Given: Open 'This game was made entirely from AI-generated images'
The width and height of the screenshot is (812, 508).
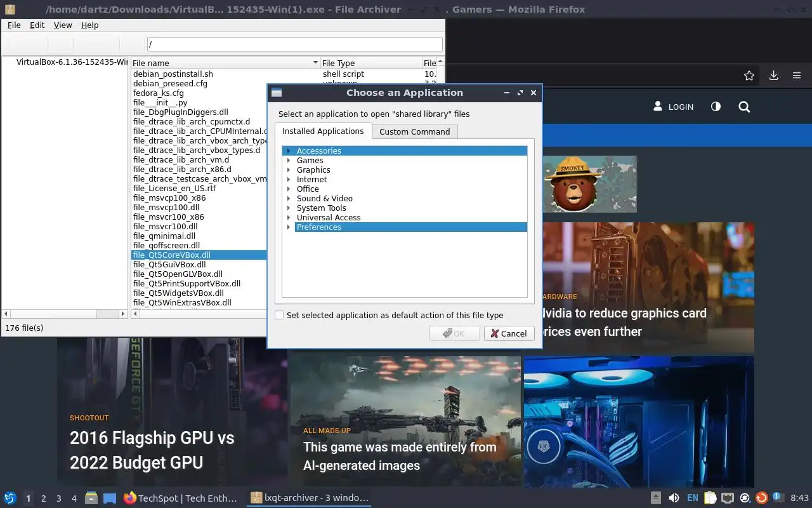Looking at the screenshot, I should click(x=400, y=456).
